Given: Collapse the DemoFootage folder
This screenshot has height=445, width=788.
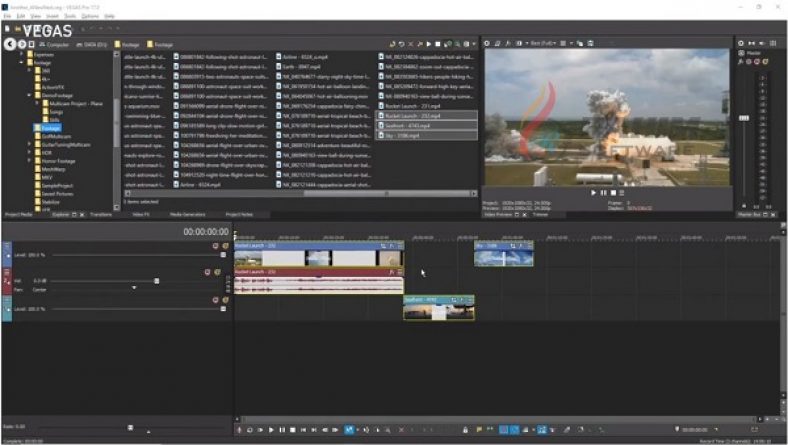Looking at the screenshot, I should (30, 95).
